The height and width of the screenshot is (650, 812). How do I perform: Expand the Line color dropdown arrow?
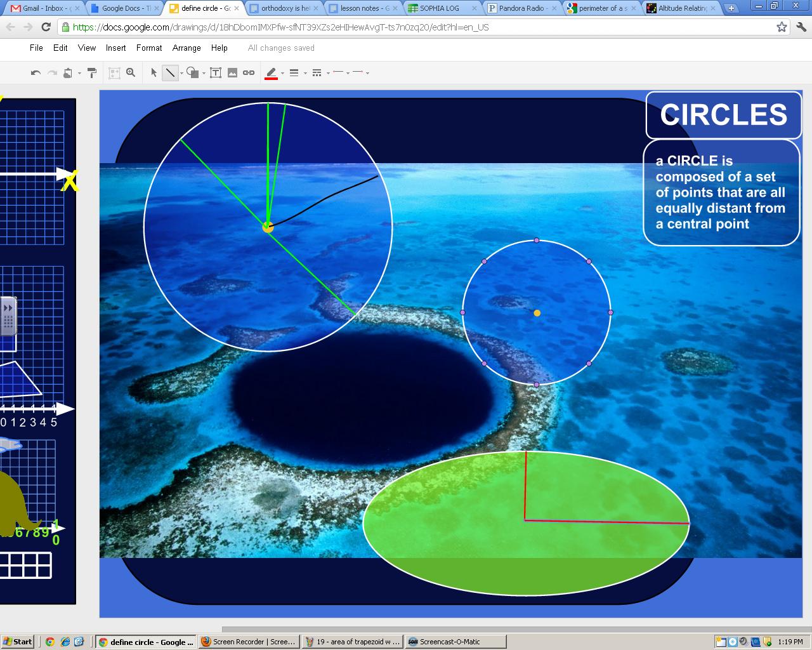pyautogui.click(x=282, y=74)
